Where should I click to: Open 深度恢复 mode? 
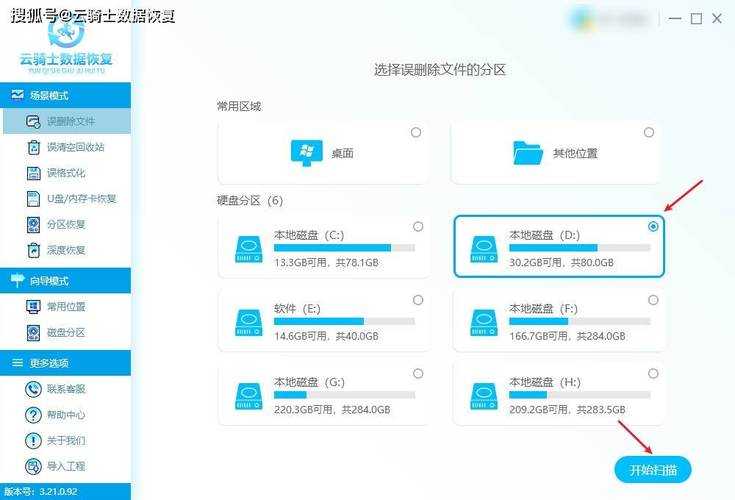coord(65,250)
